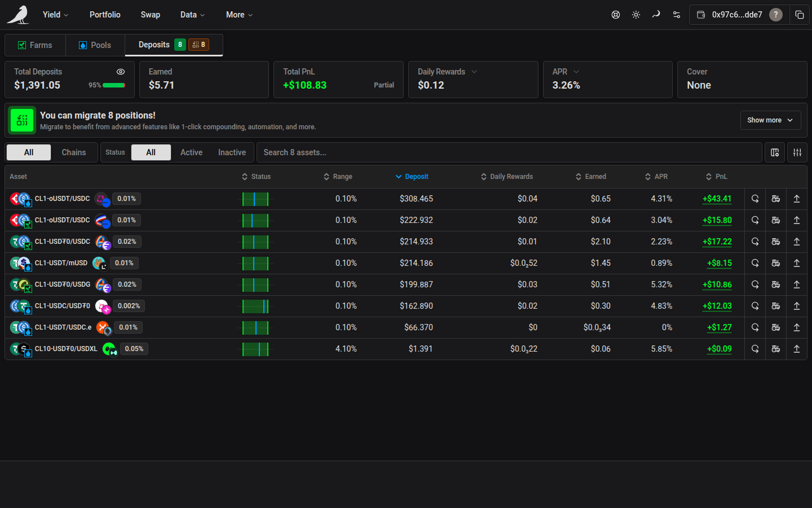Expand the APR card chevron
812x508 pixels.
(x=576, y=72)
